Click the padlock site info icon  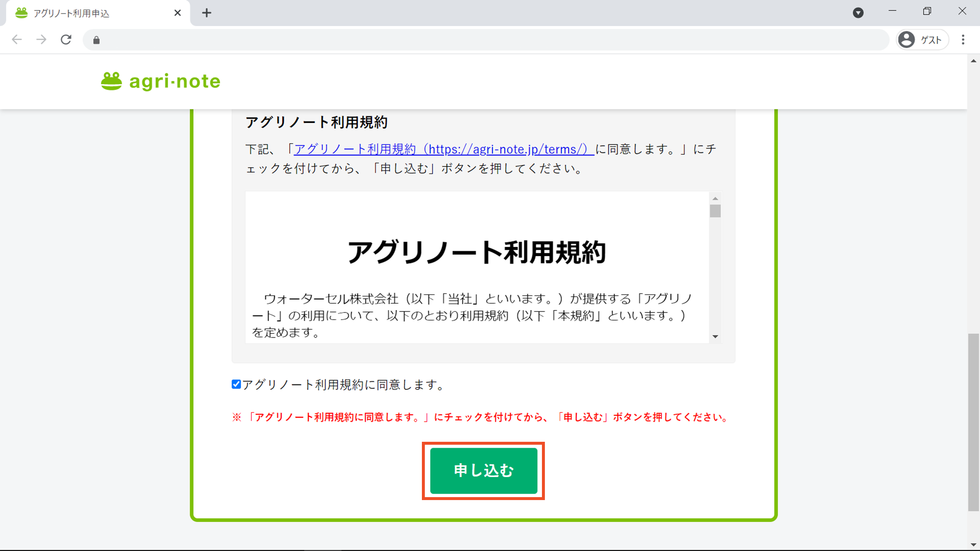tap(97, 40)
